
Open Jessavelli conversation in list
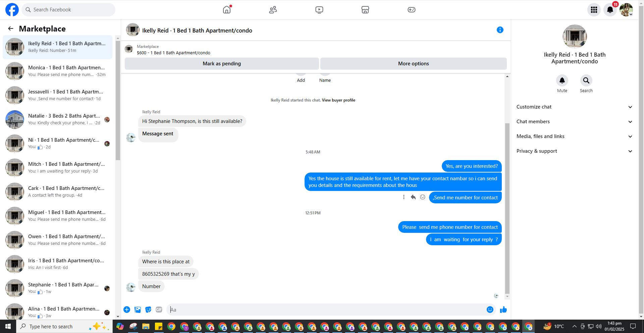58,95
